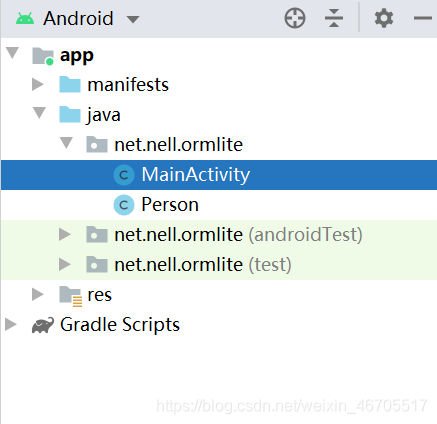Click the java folder icon
Viewport: 437px width, 424px height.
click(x=70, y=114)
